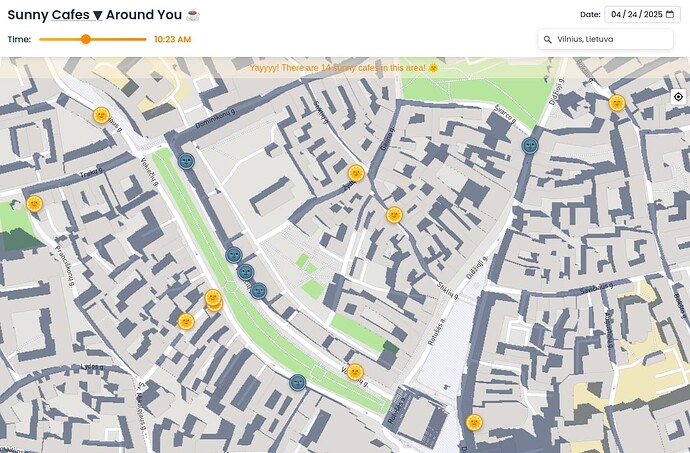Click the time slider handle

pos(86,39)
